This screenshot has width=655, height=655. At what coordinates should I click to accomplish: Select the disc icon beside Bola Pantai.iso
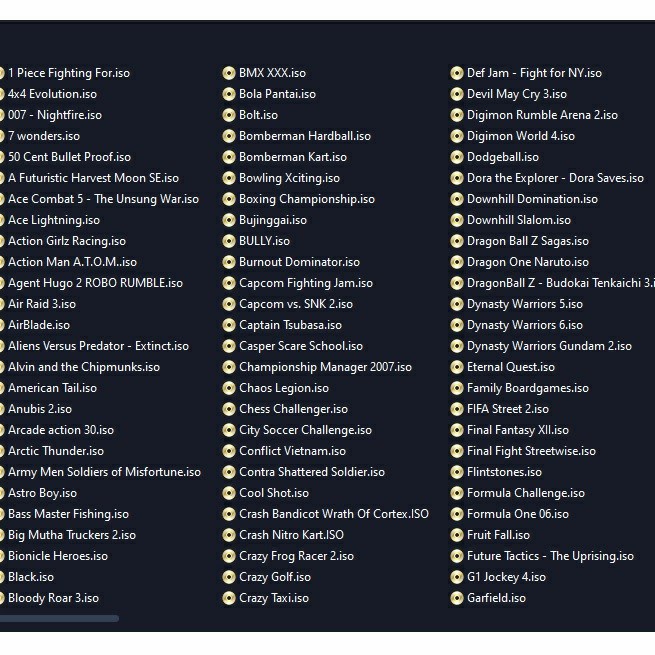(228, 94)
